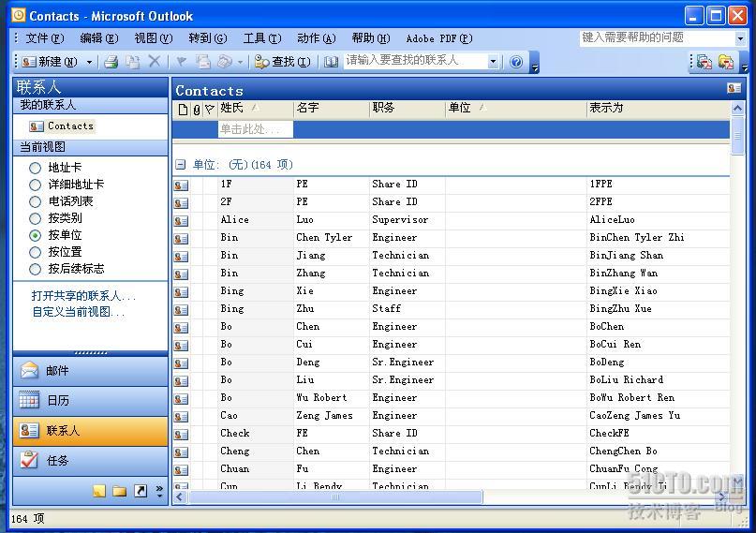The height and width of the screenshot is (533, 756).
Task: Click the horizontal scrollbar thumb
Action: pos(335,496)
